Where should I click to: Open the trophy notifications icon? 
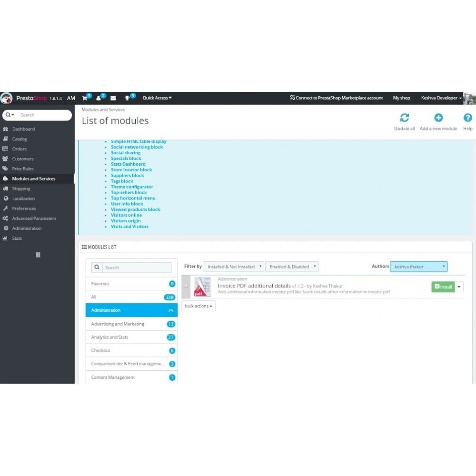point(128,98)
